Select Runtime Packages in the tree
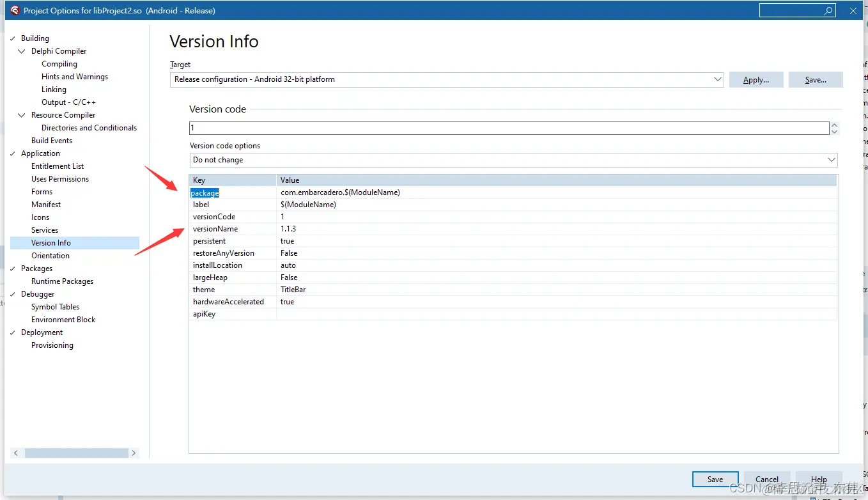 [62, 281]
